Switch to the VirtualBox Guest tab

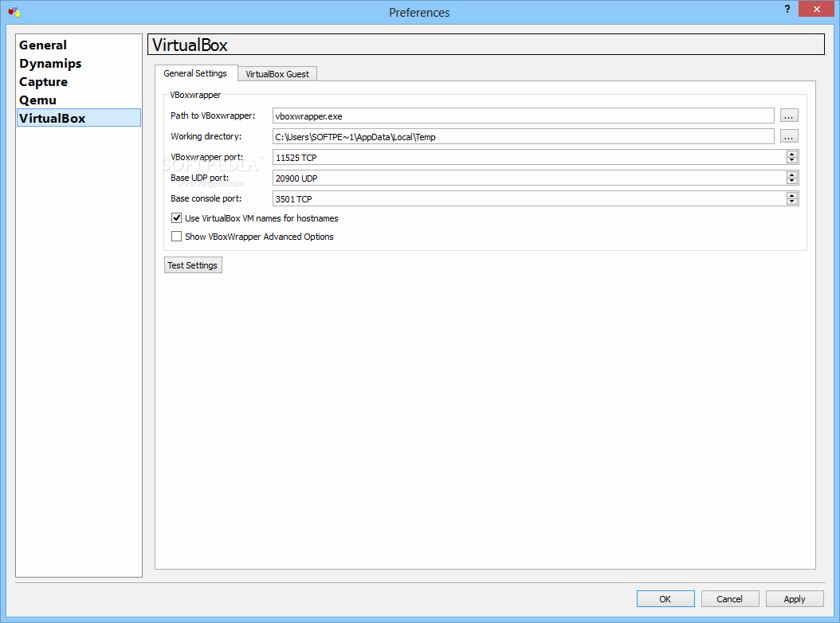[x=277, y=74]
